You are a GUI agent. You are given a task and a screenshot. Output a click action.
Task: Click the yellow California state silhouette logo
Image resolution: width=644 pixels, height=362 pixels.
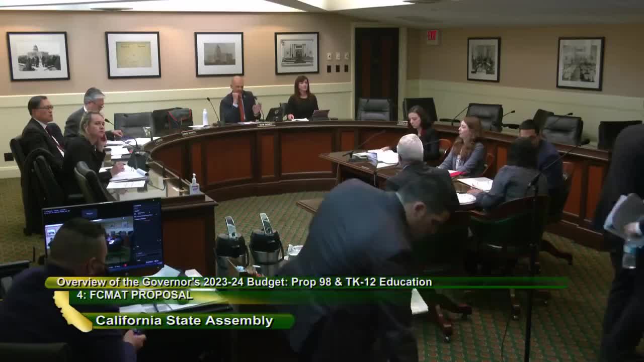[72, 312]
